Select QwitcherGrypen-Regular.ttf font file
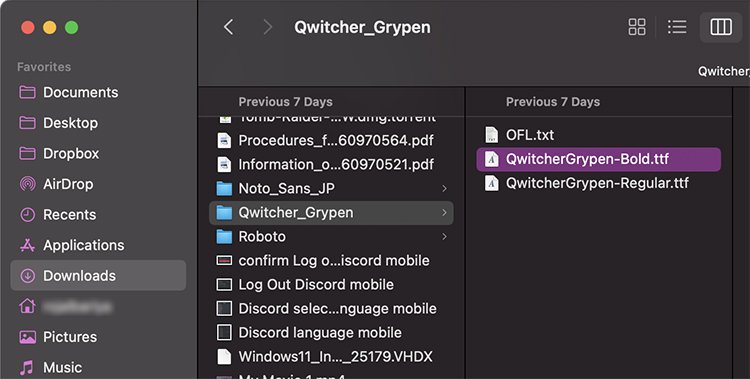The height and width of the screenshot is (379, 750). [x=599, y=183]
